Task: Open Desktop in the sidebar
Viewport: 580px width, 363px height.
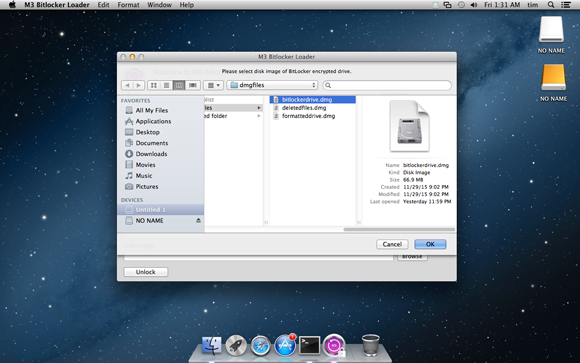Action: pos(148,132)
